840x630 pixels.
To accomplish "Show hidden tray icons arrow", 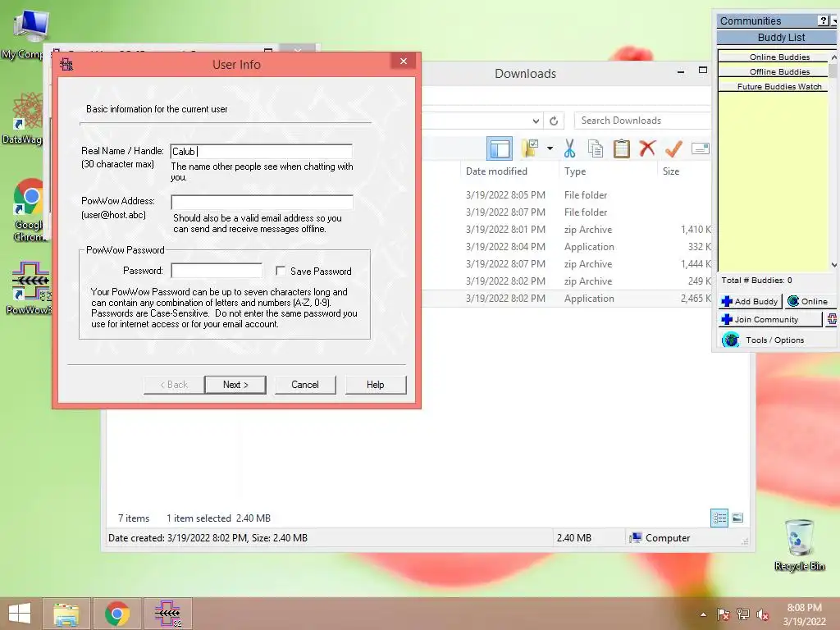I will (703, 614).
